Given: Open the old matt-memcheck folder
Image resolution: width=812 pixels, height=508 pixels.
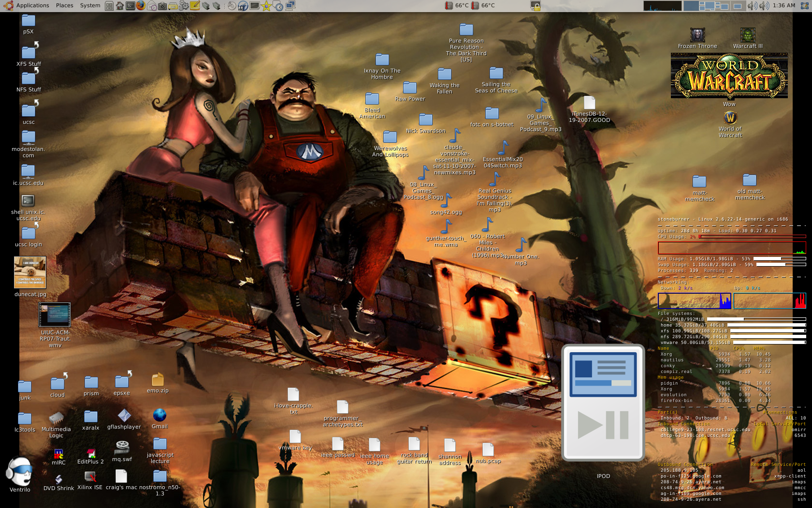Looking at the screenshot, I should pyautogui.click(x=750, y=187).
